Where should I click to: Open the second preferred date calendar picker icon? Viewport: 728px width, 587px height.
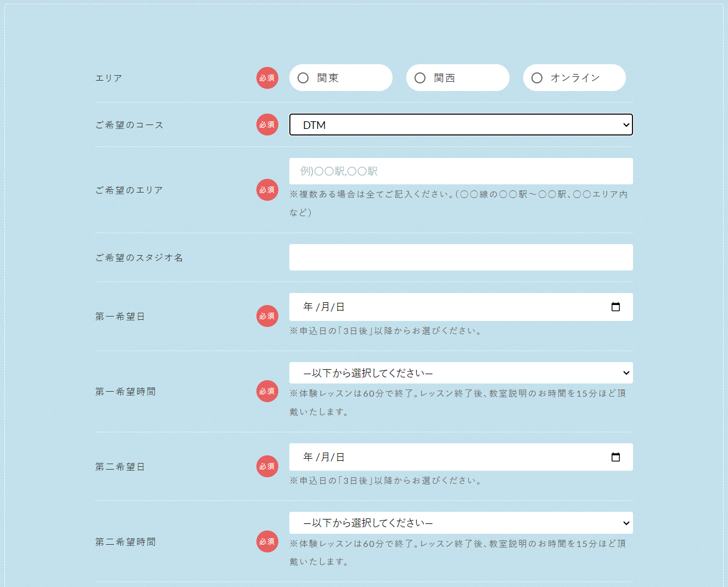[x=616, y=456]
